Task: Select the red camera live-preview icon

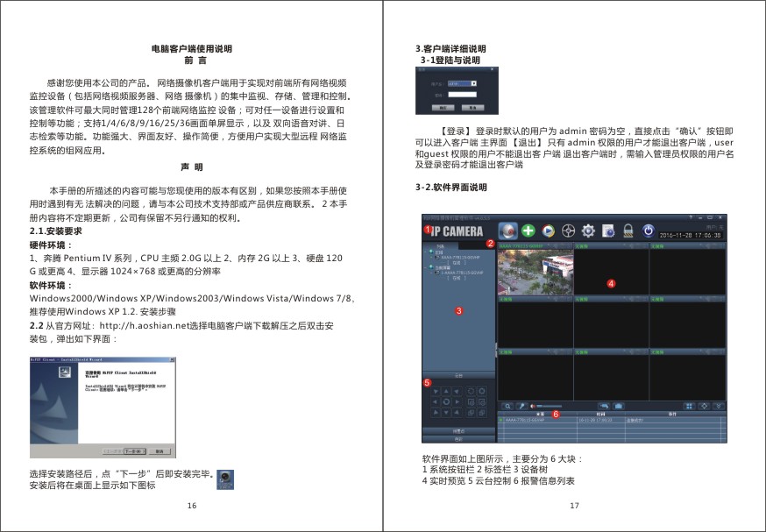Action: (x=508, y=231)
